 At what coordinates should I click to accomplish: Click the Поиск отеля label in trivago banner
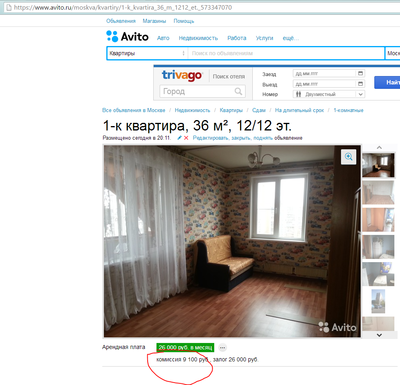(x=229, y=76)
